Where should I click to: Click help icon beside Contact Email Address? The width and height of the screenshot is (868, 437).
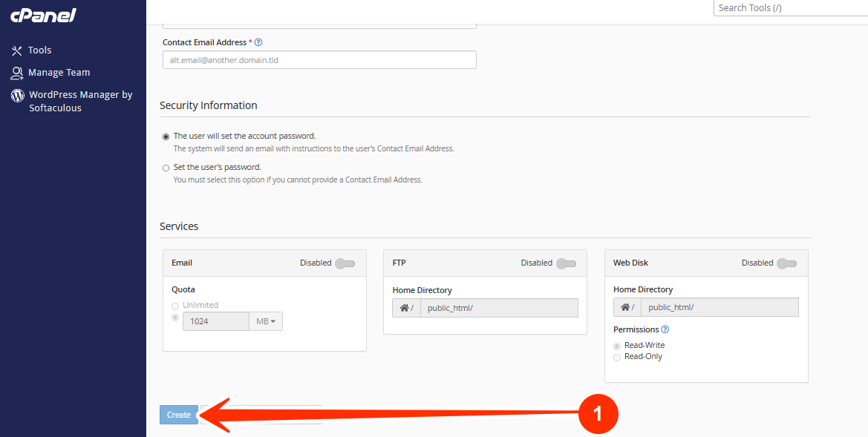pyautogui.click(x=258, y=43)
